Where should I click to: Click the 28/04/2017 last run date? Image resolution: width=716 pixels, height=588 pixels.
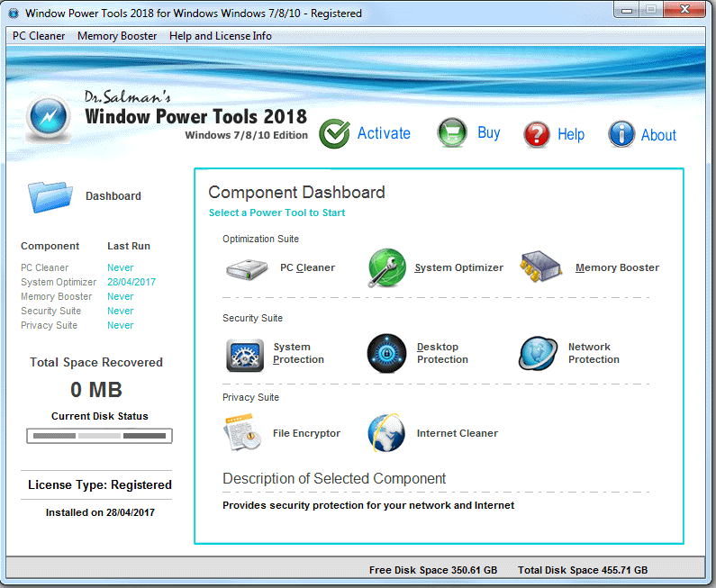point(131,282)
